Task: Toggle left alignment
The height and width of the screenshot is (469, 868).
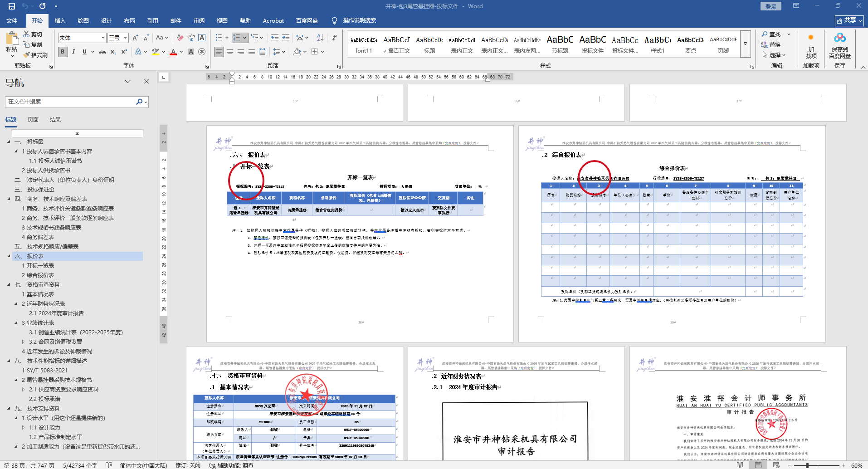Action: click(x=219, y=52)
